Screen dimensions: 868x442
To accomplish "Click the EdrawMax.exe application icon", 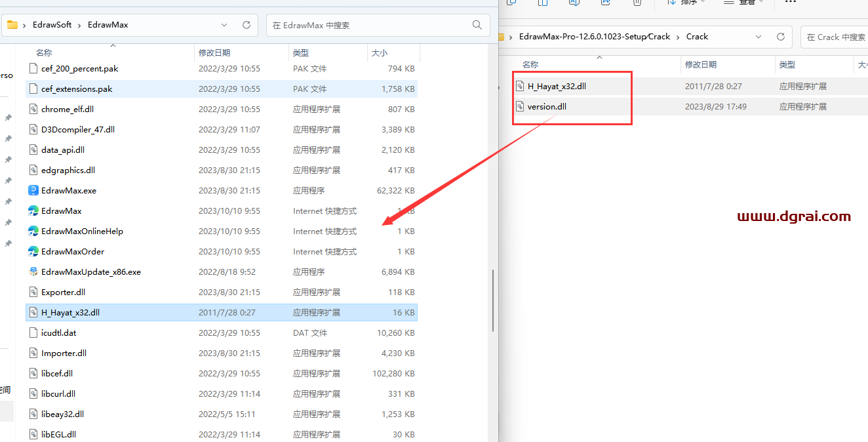I will (x=34, y=191).
